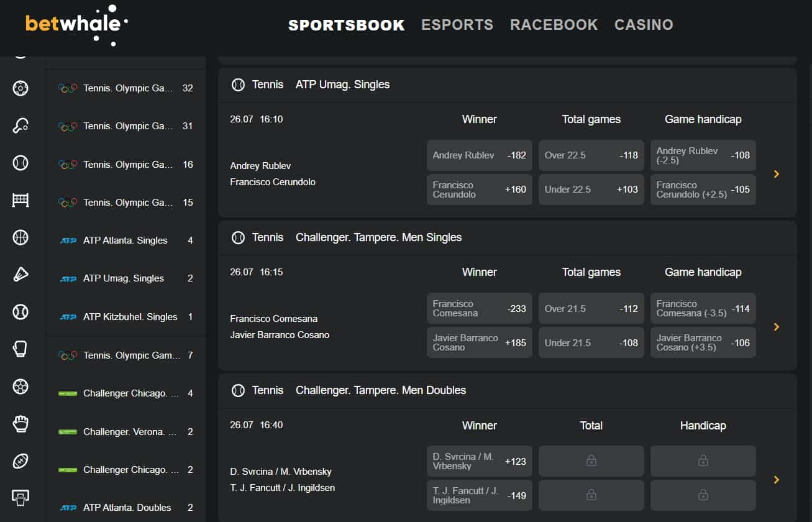Switch to the SPORTSBOOK tab

(347, 25)
